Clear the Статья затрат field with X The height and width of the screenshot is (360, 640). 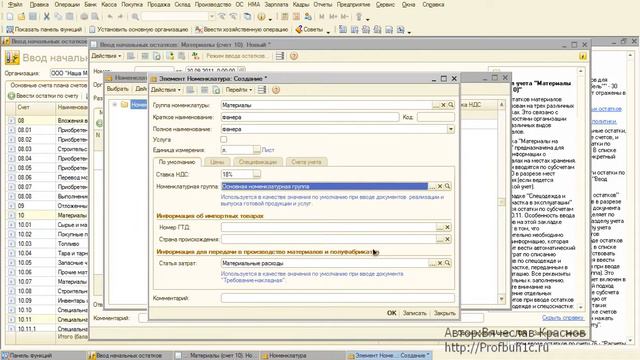click(440, 263)
